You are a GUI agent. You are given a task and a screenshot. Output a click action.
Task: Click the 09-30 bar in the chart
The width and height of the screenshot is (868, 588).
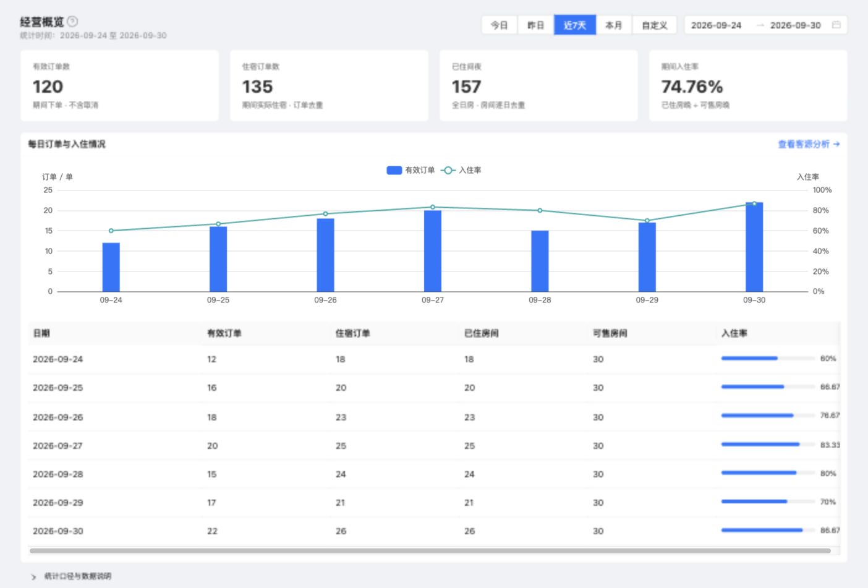(754, 247)
